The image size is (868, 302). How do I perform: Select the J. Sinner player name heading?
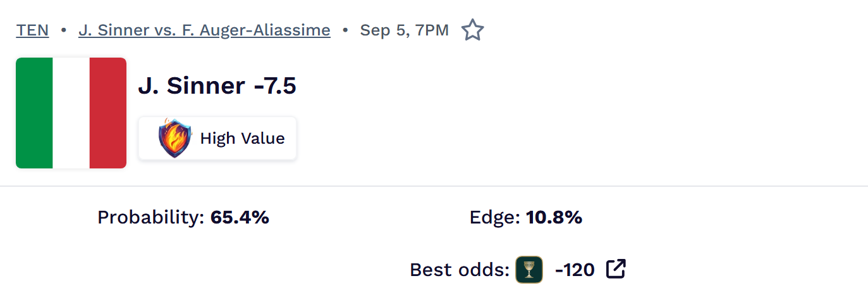[192, 86]
